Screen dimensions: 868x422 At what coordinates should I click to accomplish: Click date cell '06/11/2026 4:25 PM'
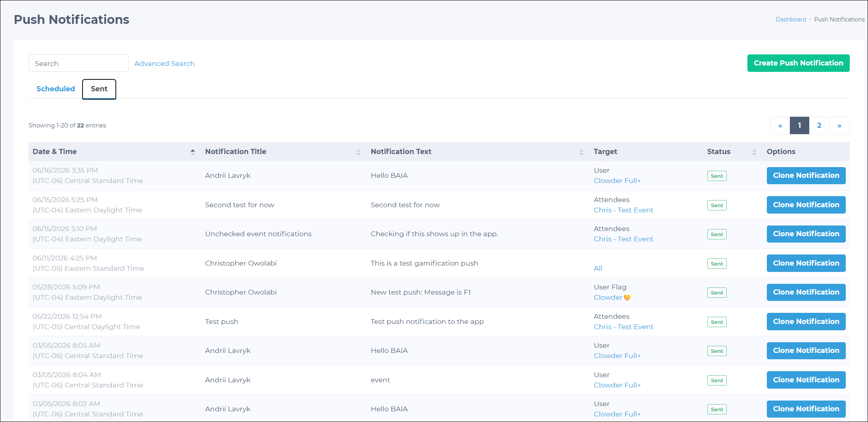tap(65, 258)
